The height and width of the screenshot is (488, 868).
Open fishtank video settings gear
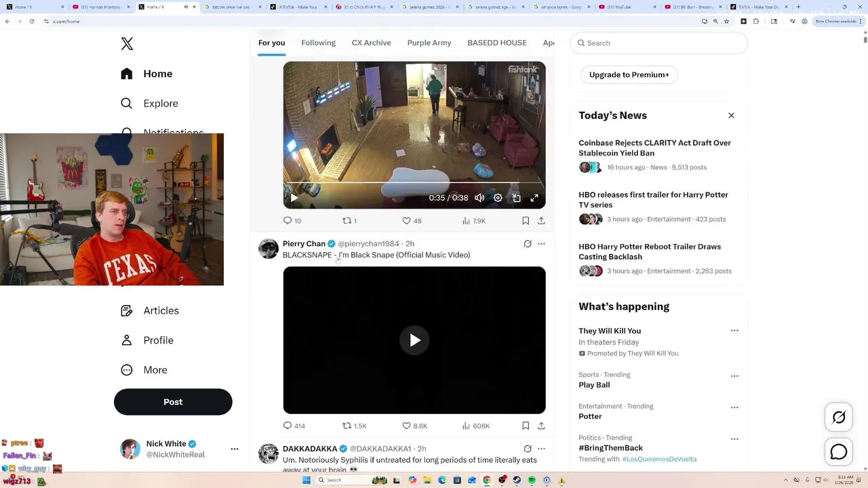(498, 198)
